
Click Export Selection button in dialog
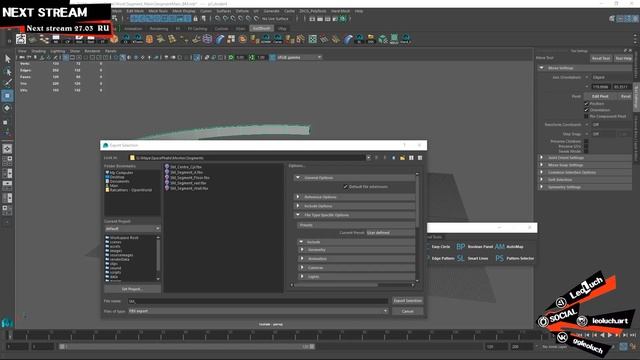[x=407, y=301]
